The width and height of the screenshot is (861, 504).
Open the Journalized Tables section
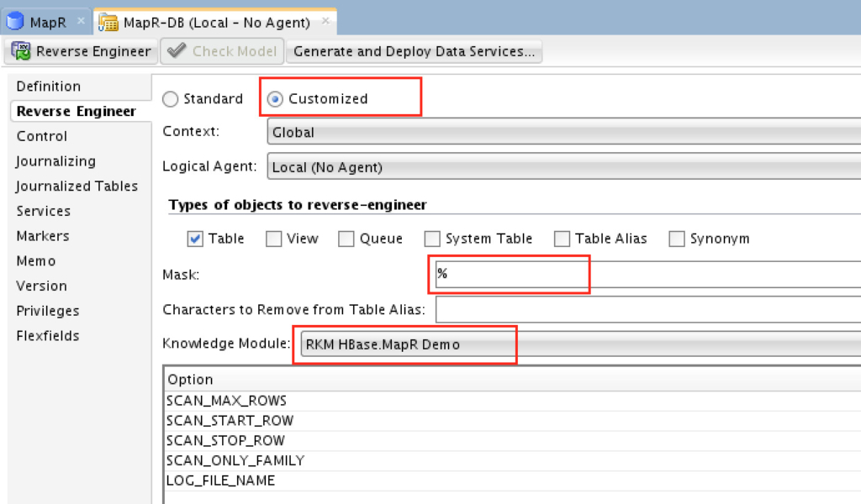click(x=77, y=186)
